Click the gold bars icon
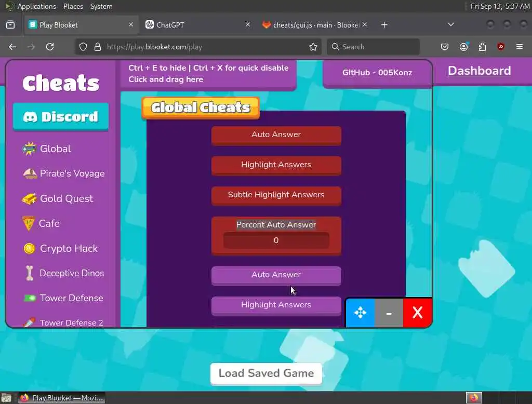This screenshot has height=404, width=532. (29, 198)
